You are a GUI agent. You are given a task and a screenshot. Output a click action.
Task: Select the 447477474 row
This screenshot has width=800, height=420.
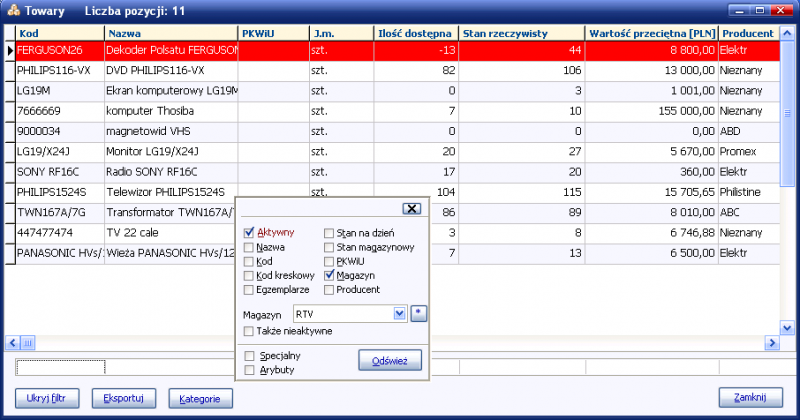[397, 233]
